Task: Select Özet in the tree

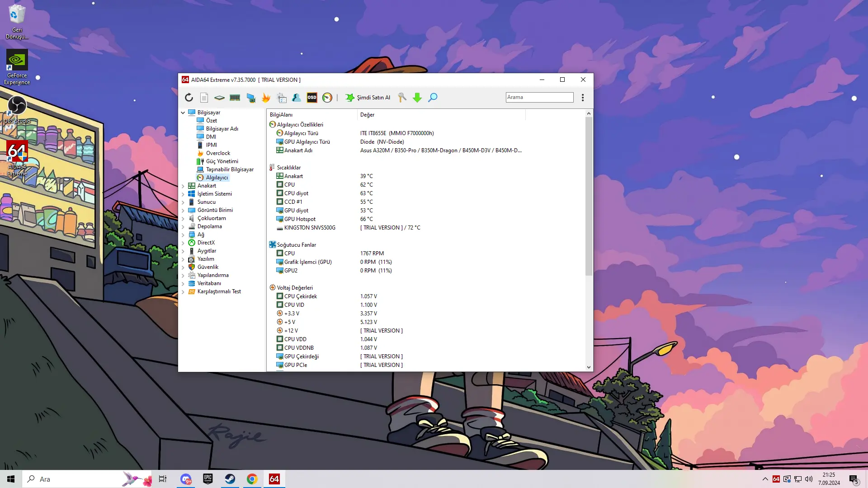Action: pyautogui.click(x=211, y=121)
